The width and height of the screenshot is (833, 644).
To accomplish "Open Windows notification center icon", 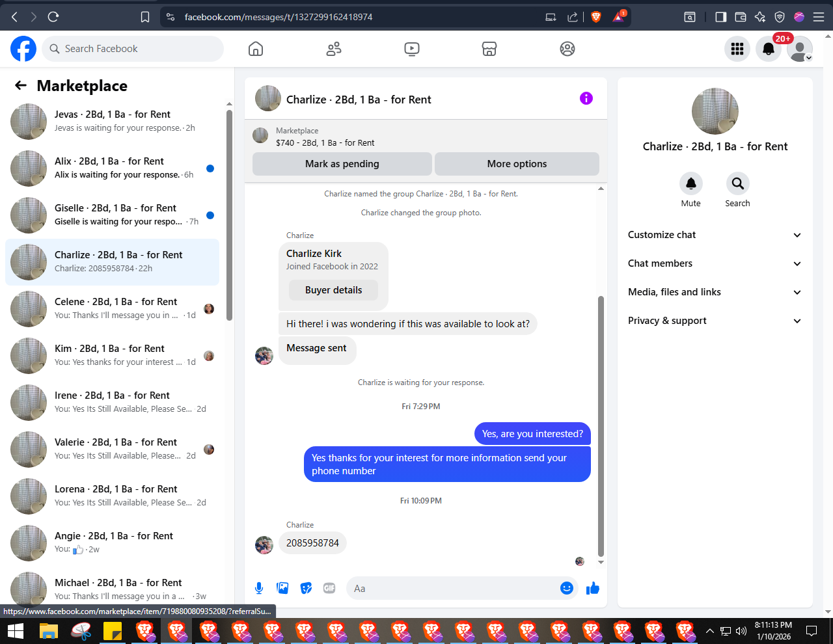I will [812, 631].
